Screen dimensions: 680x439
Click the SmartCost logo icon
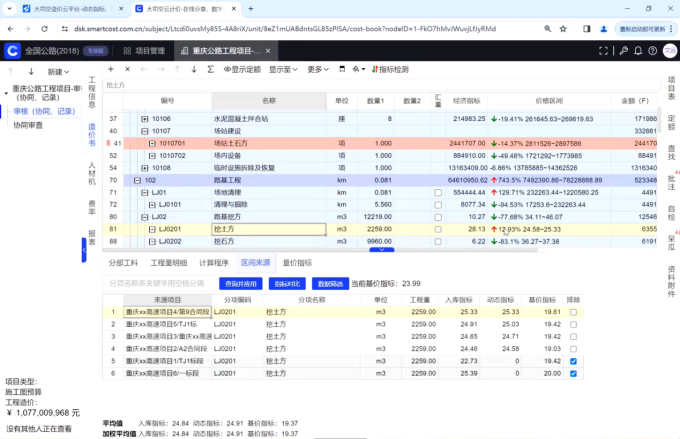12,50
